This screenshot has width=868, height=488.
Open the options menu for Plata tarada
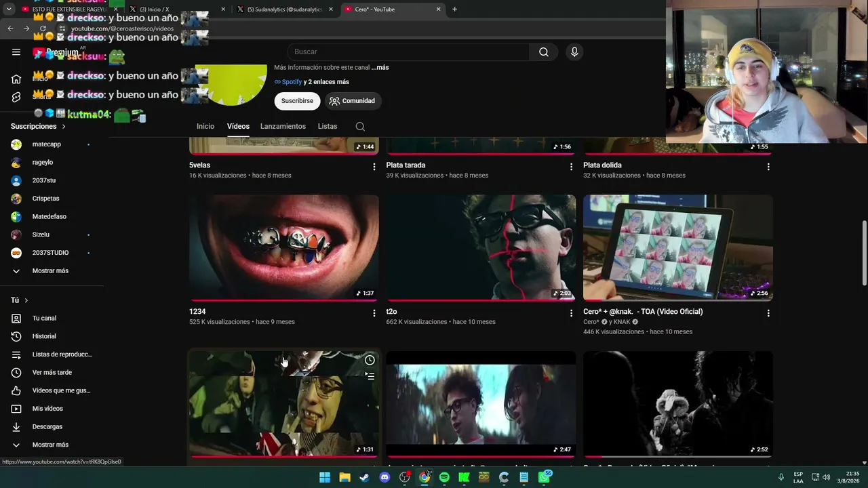(x=571, y=167)
